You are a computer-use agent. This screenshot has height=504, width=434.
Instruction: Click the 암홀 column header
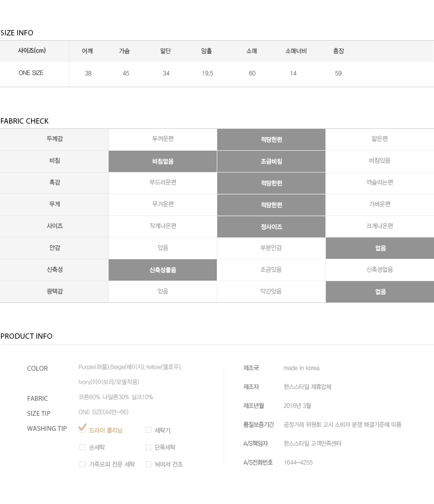tap(207, 51)
